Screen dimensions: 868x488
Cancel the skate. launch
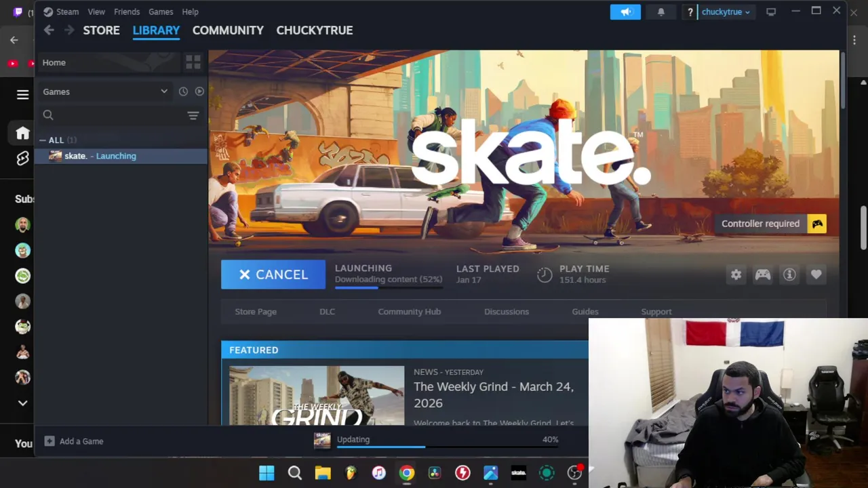click(273, 274)
